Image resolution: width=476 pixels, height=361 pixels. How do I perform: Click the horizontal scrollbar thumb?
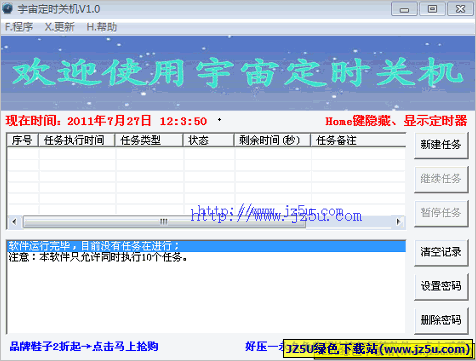coord(164,222)
